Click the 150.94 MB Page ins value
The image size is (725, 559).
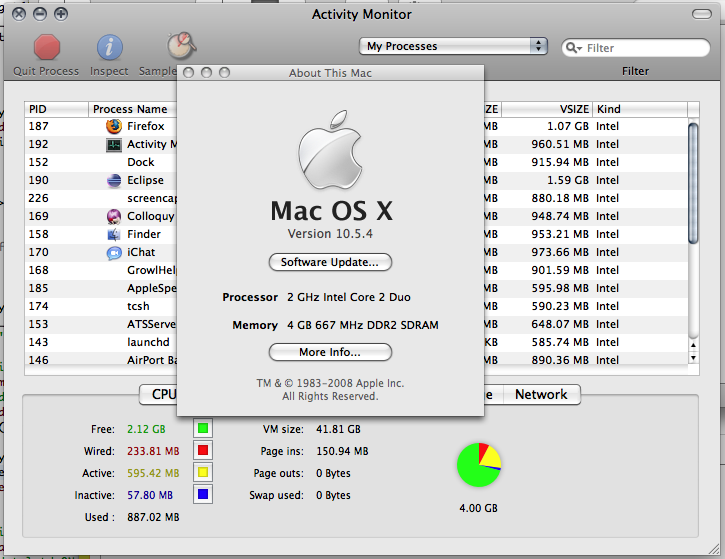coord(342,451)
